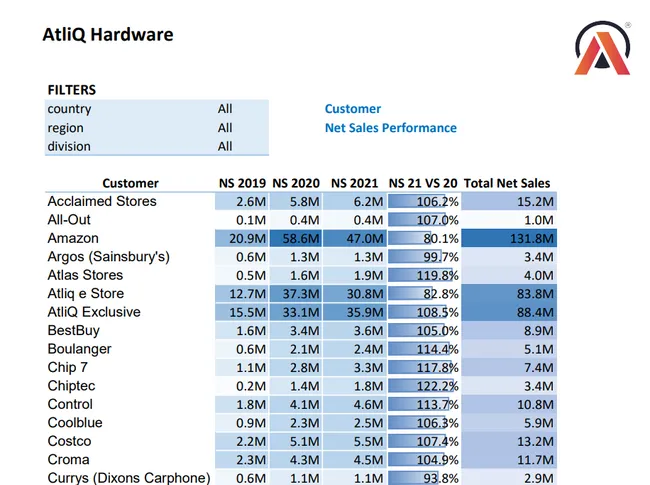Open the division filter value All

coord(225,146)
